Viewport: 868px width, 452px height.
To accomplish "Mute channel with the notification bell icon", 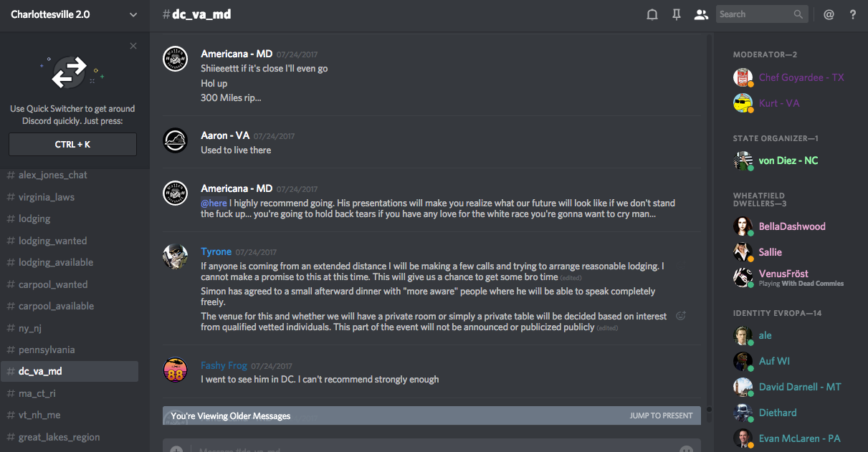I will pyautogui.click(x=652, y=14).
